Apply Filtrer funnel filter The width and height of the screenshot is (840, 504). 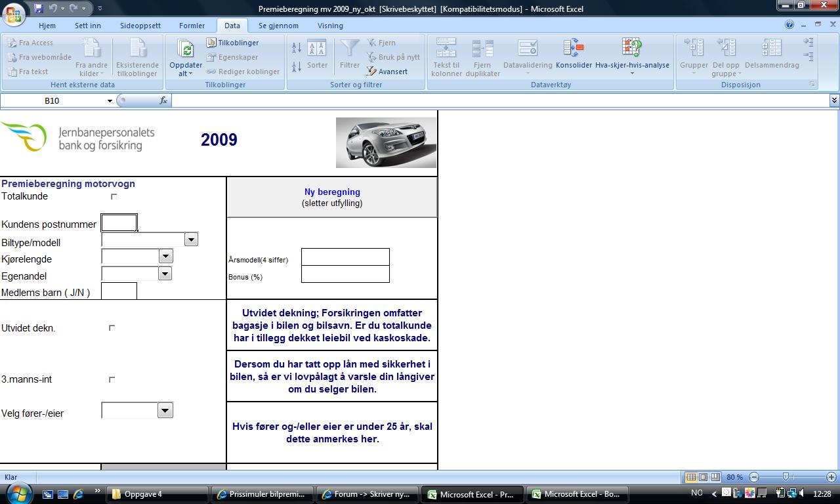click(350, 54)
